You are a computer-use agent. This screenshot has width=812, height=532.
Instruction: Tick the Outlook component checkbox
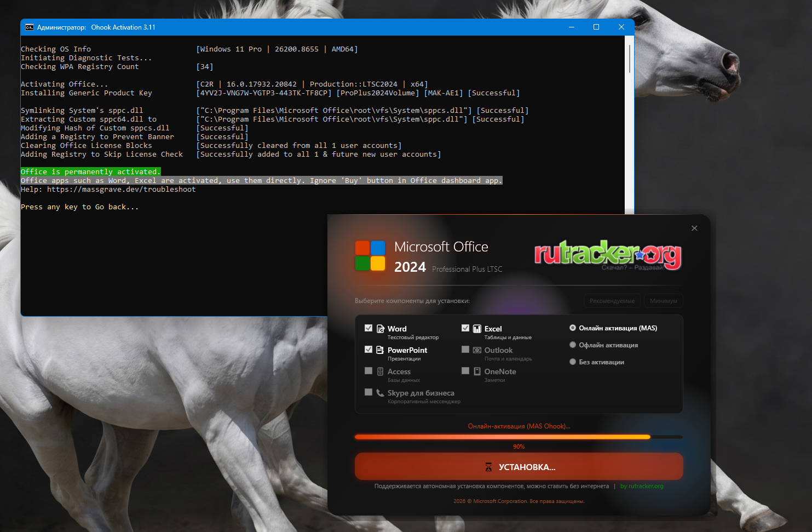(x=465, y=350)
